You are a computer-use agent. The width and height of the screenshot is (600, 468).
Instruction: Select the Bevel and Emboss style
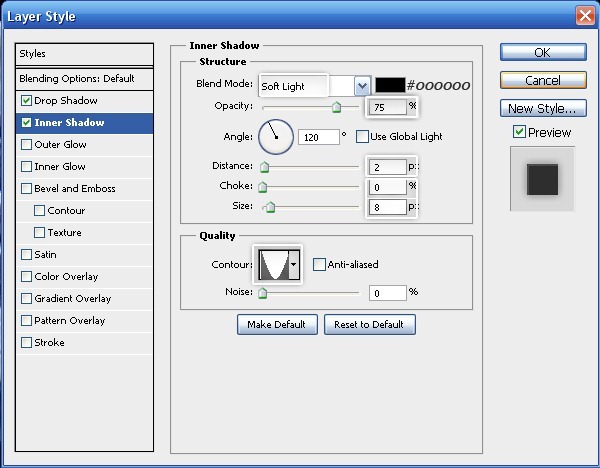point(74,189)
